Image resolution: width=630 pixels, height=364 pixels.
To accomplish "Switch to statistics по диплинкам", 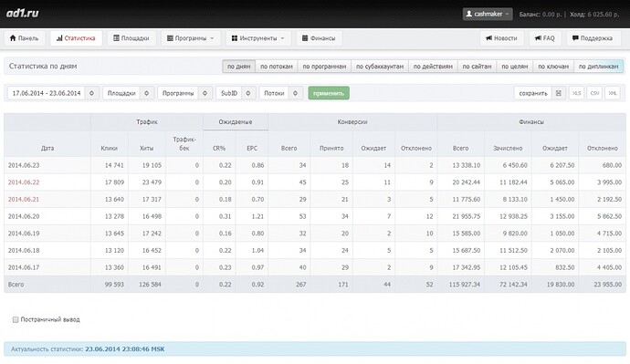I will (598, 67).
